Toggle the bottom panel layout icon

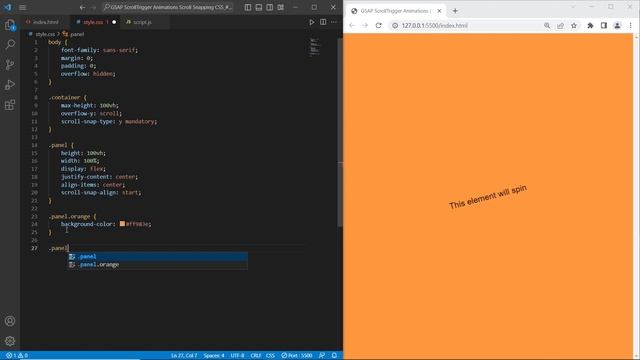pos(259,7)
